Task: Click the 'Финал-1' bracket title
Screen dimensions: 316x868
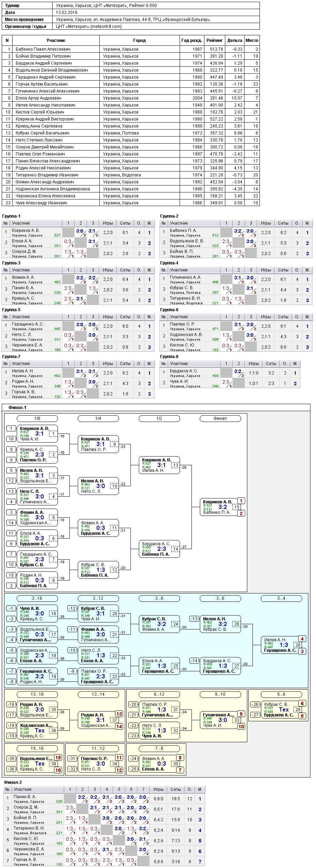Action: tap(17, 408)
